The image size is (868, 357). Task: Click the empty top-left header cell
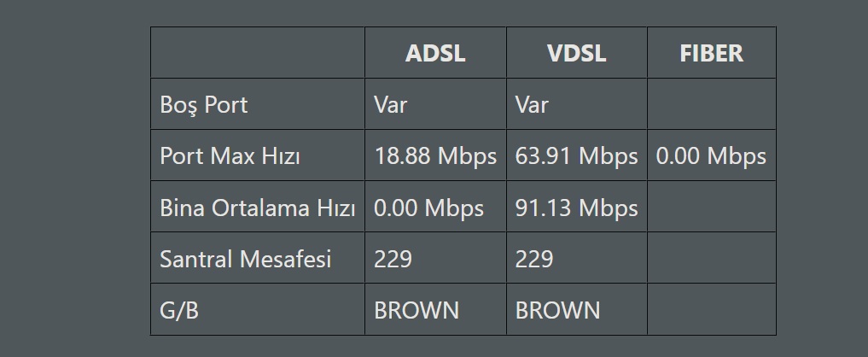point(257,53)
